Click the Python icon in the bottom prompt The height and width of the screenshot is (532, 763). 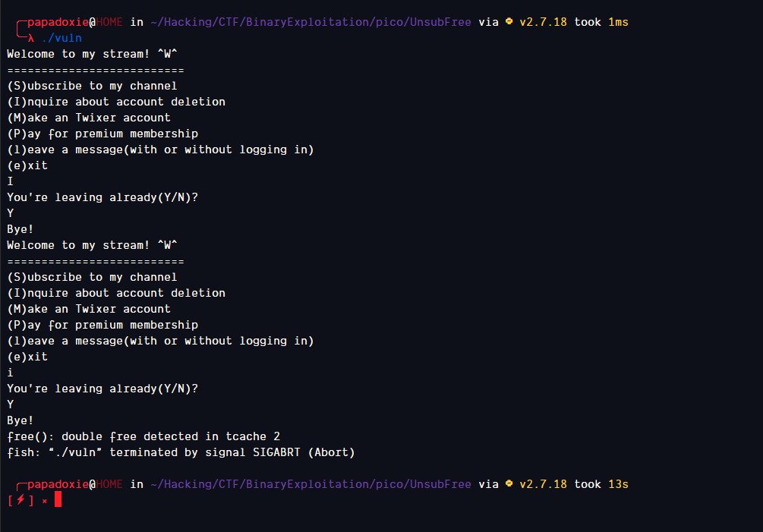coord(509,484)
